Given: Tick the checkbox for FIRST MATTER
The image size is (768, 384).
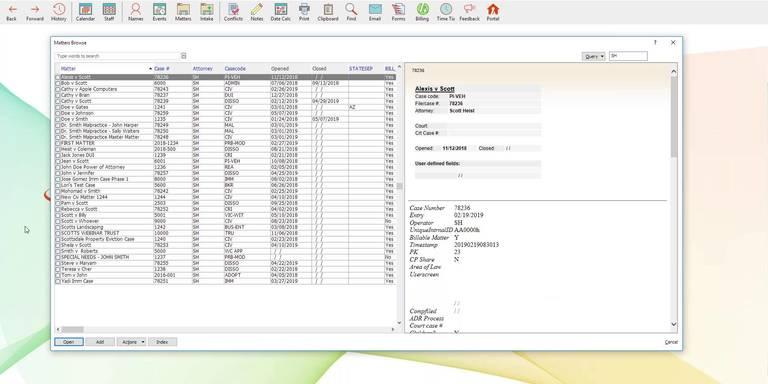Looking at the screenshot, I should pyautogui.click(x=58, y=143).
